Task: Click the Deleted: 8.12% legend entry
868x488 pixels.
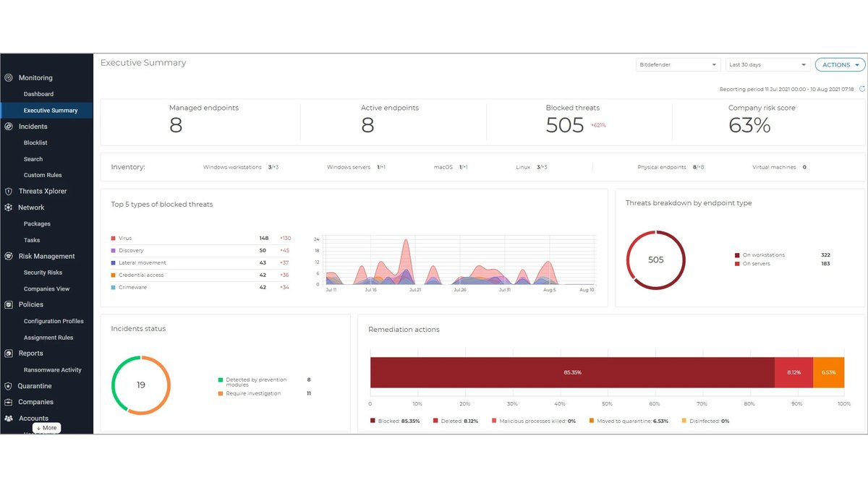Action: 456,421
